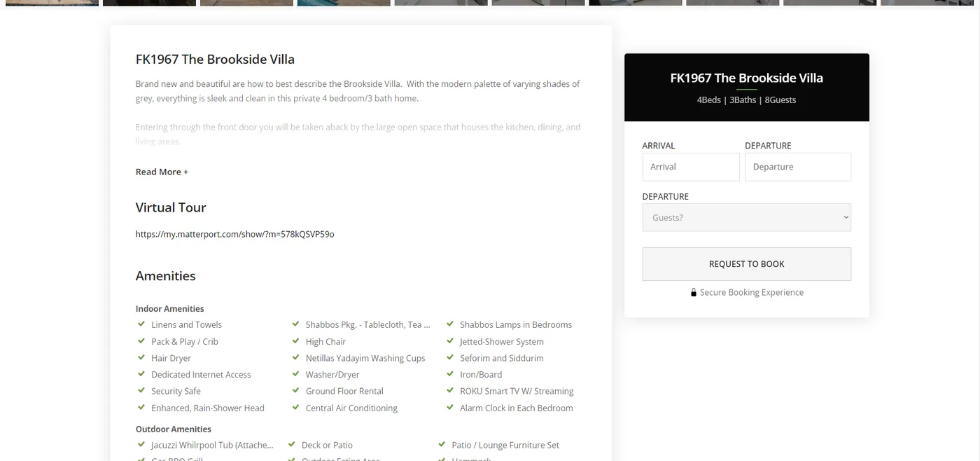Click checkmark beside Jetted-Shower System
Screen dimensions: 980x461
[450, 340]
